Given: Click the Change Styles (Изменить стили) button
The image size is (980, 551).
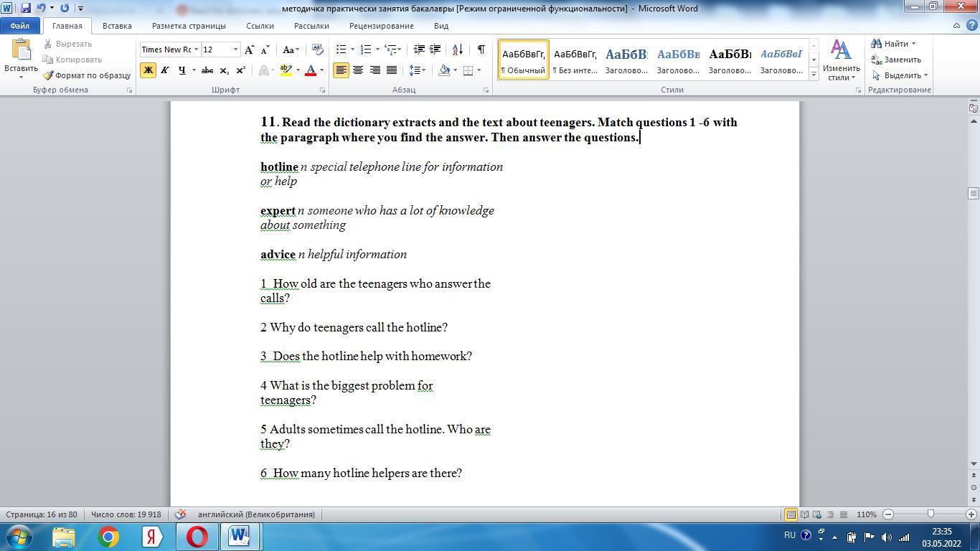Looking at the screenshot, I should point(841,60).
